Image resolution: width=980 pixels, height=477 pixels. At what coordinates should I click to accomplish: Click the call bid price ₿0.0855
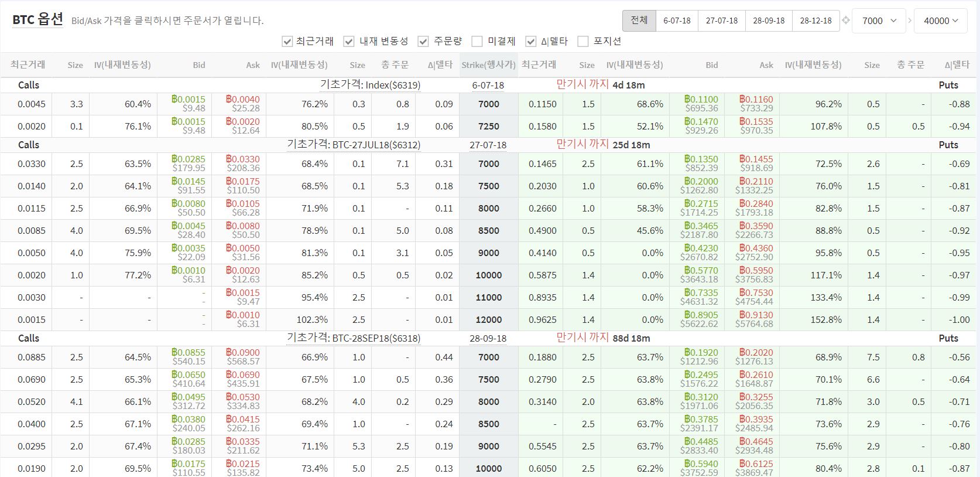(x=189, y=353)
